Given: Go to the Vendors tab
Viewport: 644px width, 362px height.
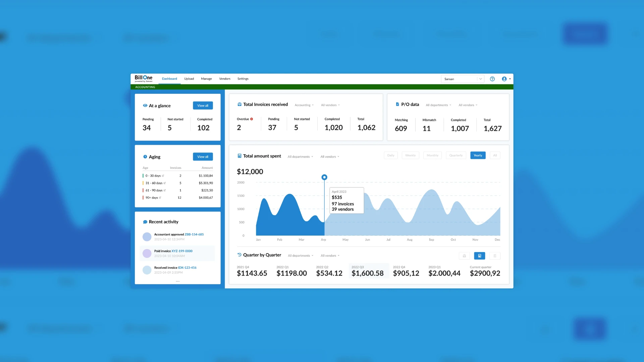Looking at the screenshot, I should (x=225, y=79).
